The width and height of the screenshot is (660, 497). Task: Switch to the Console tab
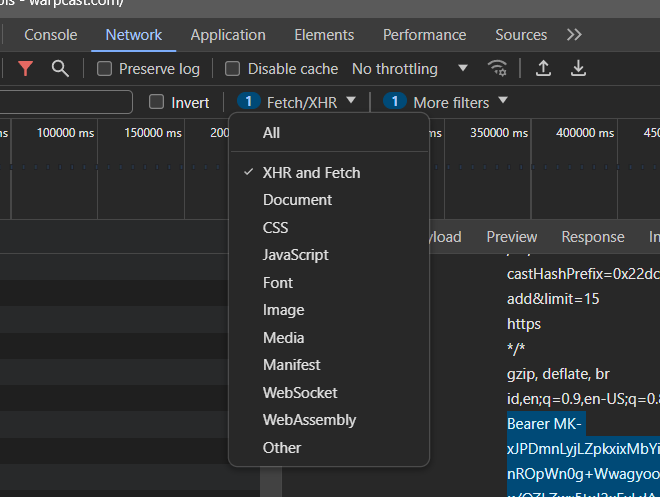tap(51, 35)
